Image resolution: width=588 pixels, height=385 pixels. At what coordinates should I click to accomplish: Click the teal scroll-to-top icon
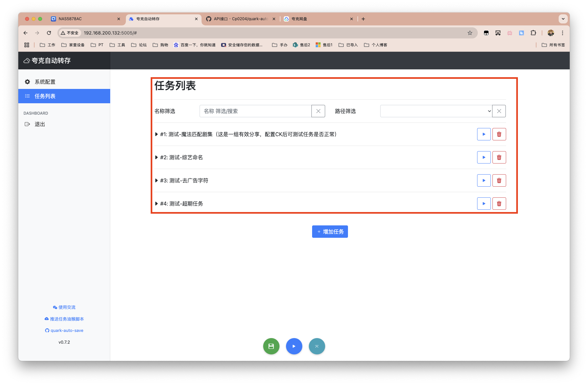(x=317, y=346)
